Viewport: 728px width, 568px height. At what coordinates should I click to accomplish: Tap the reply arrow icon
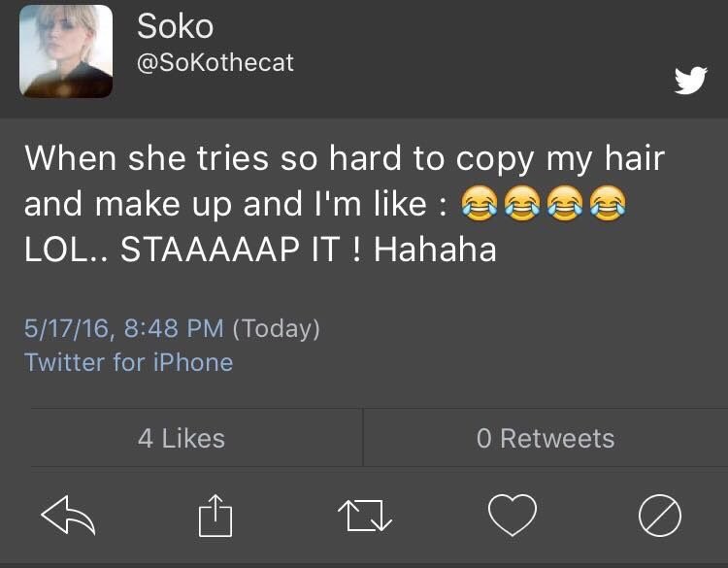tap(68, 515)
